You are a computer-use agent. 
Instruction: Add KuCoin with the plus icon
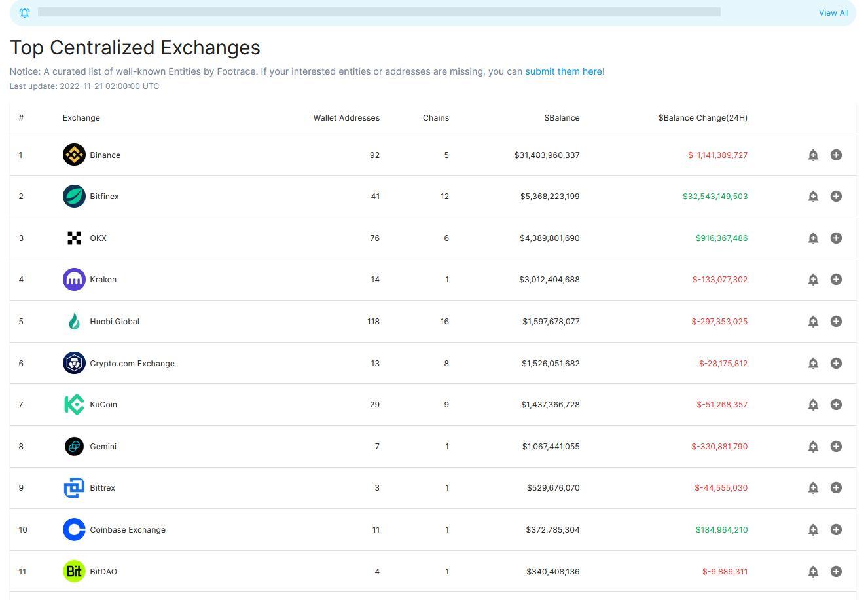(x=836, y=405)
